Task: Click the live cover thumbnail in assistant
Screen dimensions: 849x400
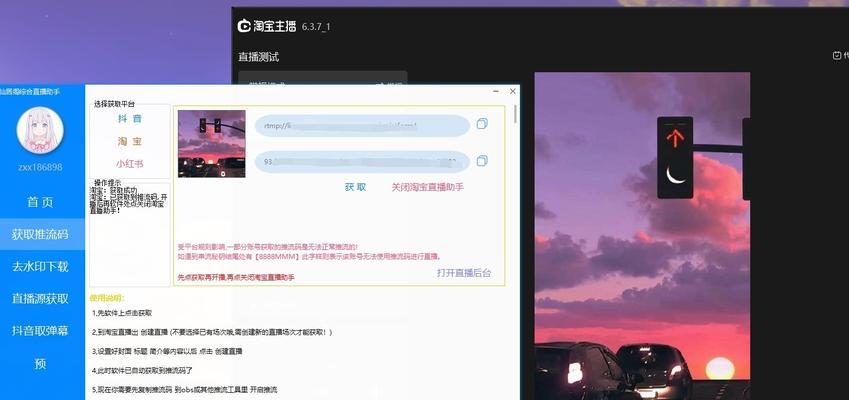Action: (212, 143)
